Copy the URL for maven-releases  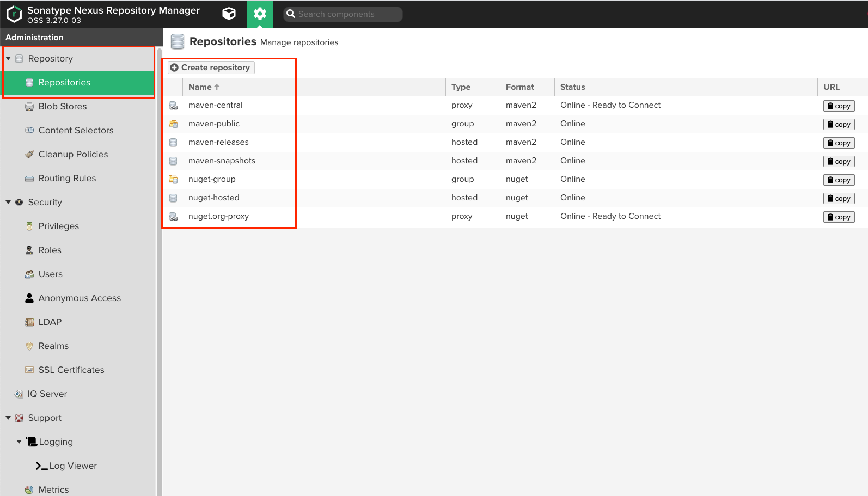(x=839, y=143)
